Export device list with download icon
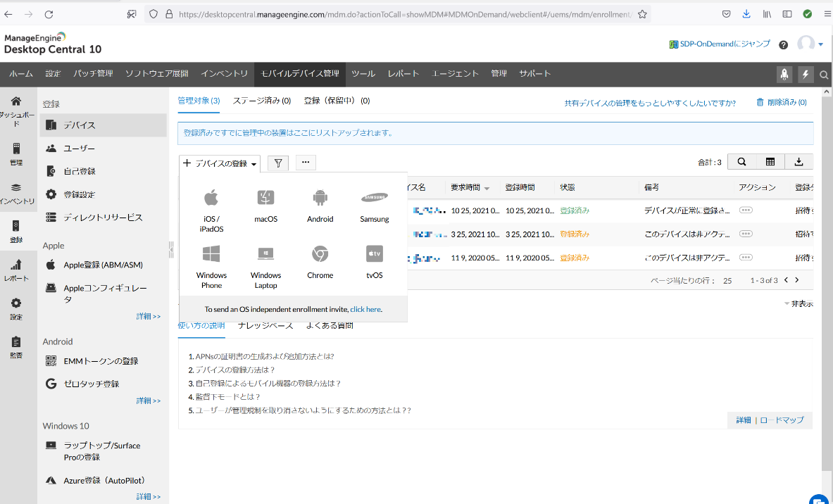The width and height of the screenshot is (833, 504). [x=798, y=162]
